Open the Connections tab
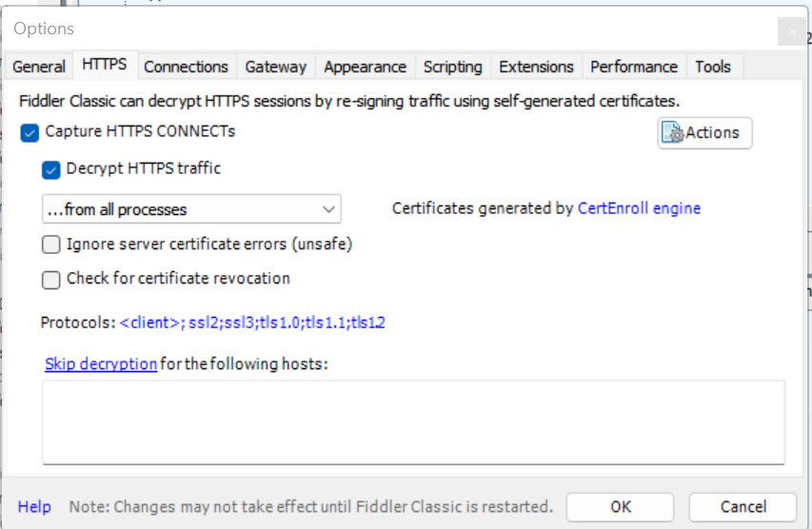Image resolution: width=812 pixels, height=529 pixels. tap(186, 67)
